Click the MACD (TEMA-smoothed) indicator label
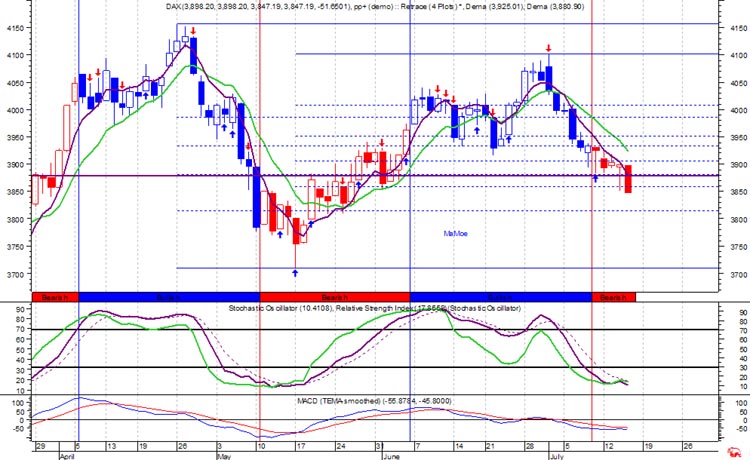This screenshot has height=460, width=750. pos(374,401)
